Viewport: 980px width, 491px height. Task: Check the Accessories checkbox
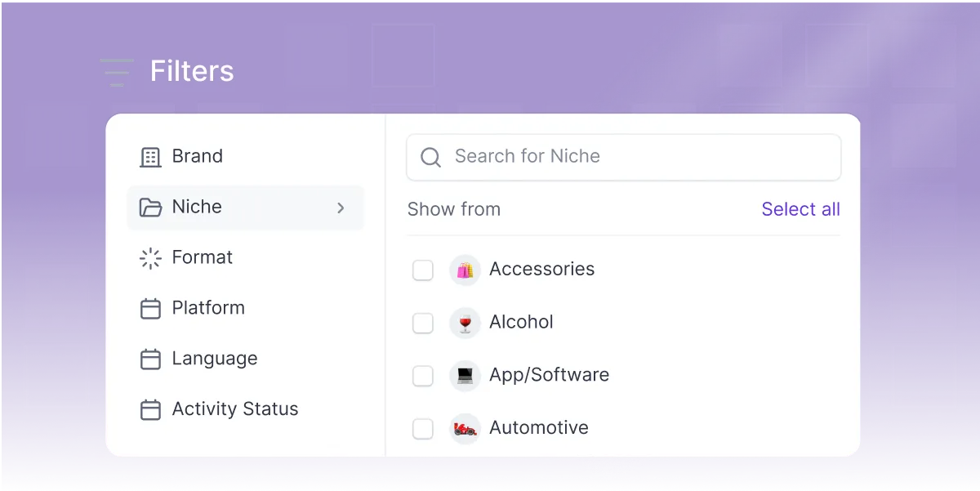click(x=422, y=270)
